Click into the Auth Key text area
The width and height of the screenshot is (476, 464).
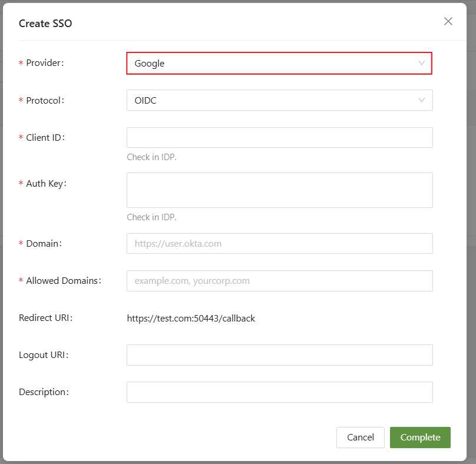tap(279, 190)
